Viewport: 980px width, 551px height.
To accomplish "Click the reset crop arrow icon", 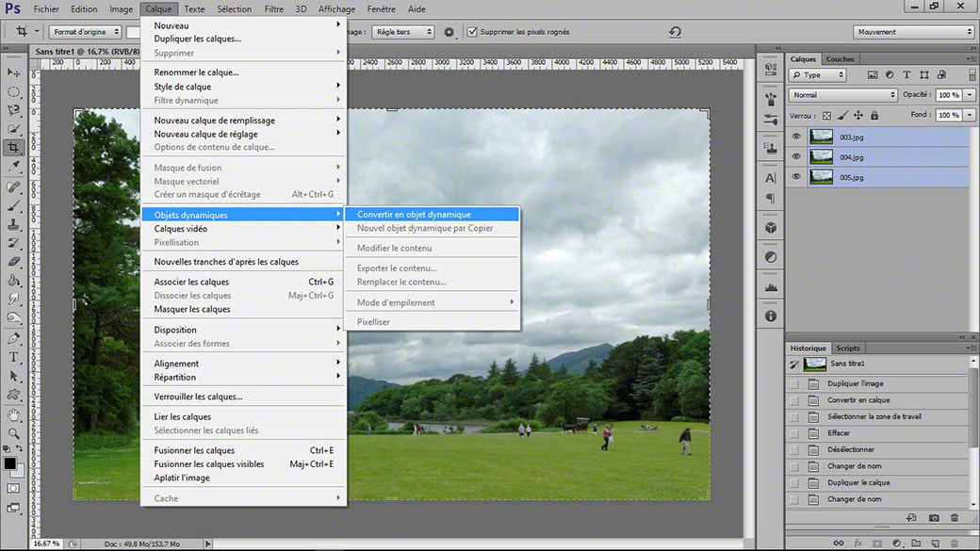I will coord(675,32).
